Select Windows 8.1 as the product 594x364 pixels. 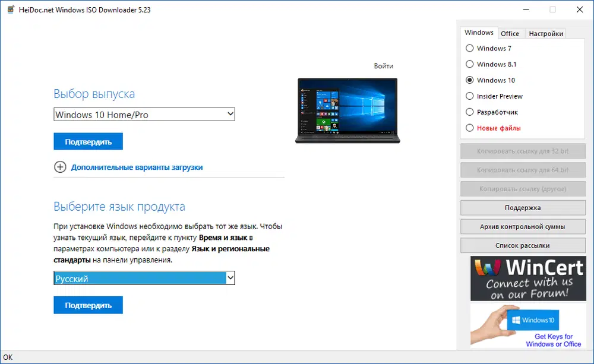pos(469,64)
